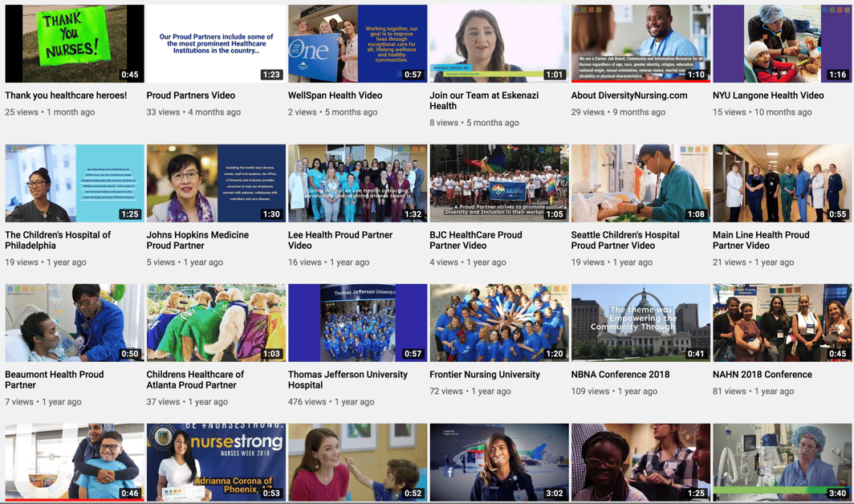Click the 'Proud Partners Video' title
The width and height of the screenshot is (854, 504).
tap(191, 96)
